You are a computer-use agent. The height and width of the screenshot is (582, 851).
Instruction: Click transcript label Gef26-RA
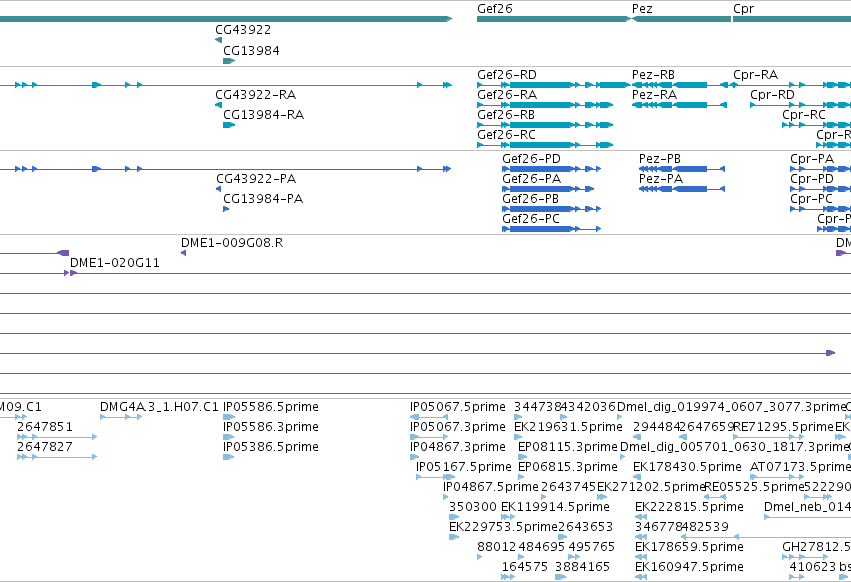[507, 95]
